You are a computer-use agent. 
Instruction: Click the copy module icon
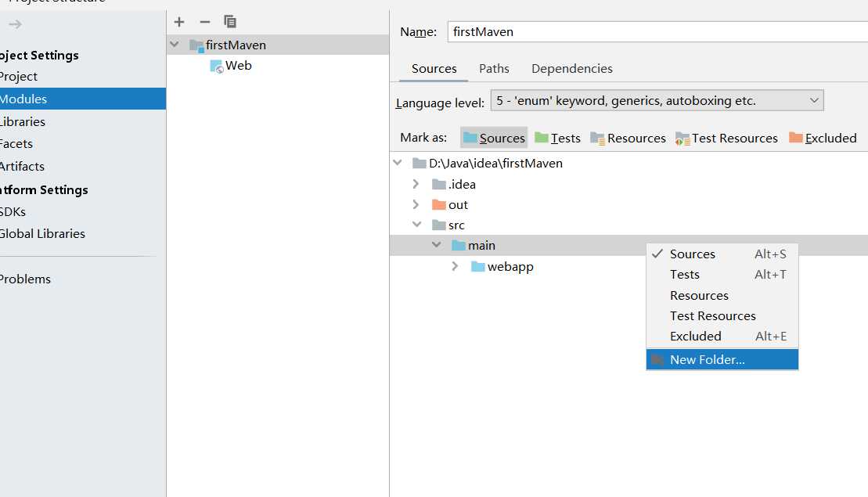coord(230,22)
